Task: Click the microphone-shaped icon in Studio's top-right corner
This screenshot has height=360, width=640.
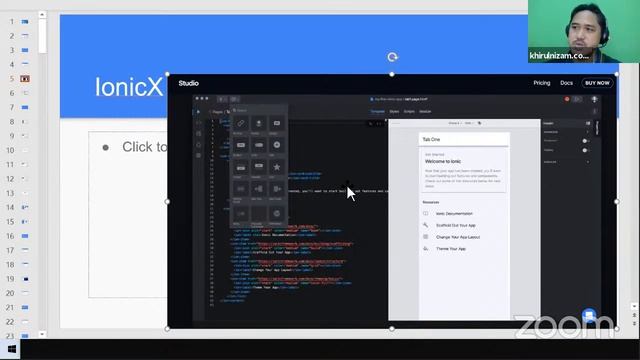Action: [594, 99]
